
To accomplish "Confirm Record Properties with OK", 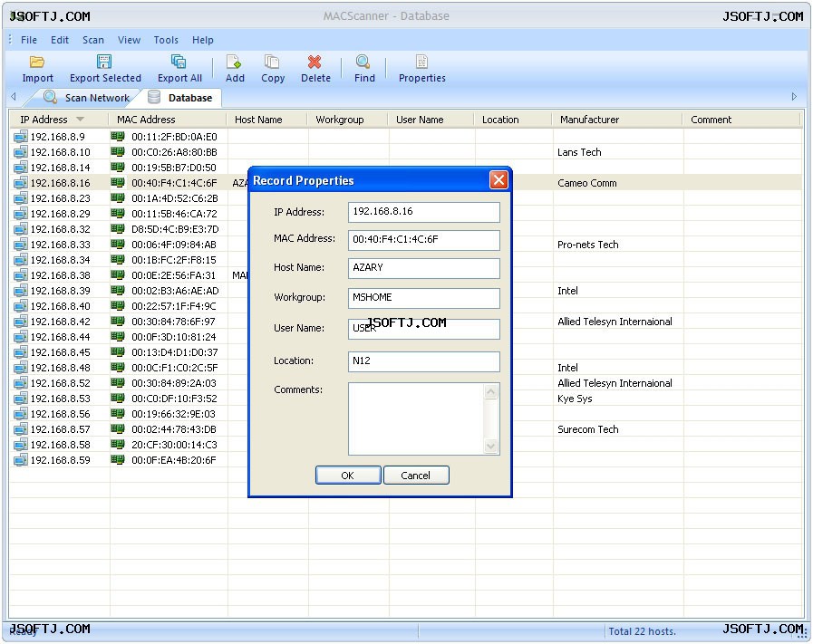I will click(348, 476).
